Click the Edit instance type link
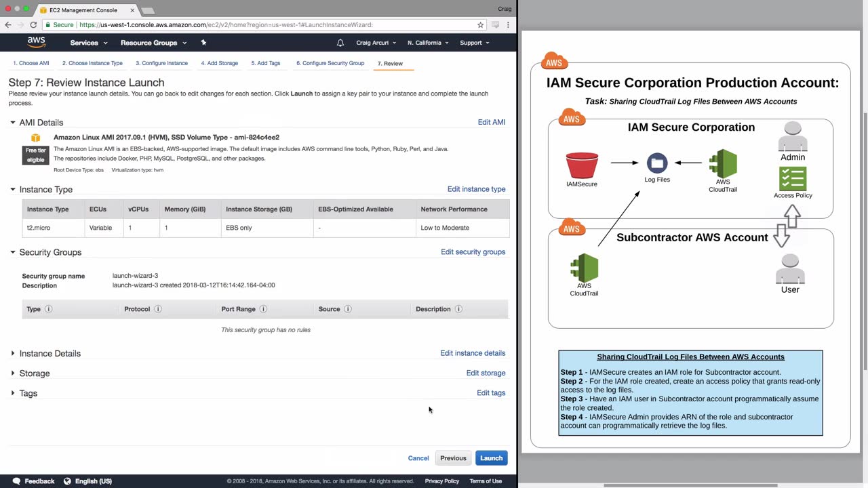 click(476, 189)
